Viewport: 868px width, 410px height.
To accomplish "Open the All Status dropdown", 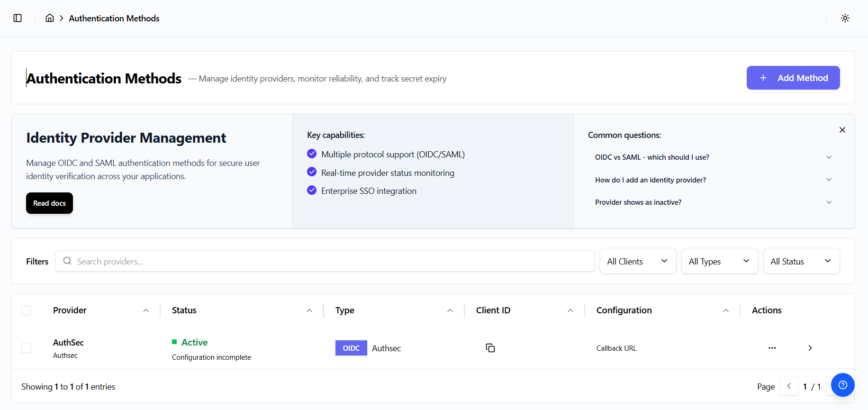I will [x=802, y=261].
